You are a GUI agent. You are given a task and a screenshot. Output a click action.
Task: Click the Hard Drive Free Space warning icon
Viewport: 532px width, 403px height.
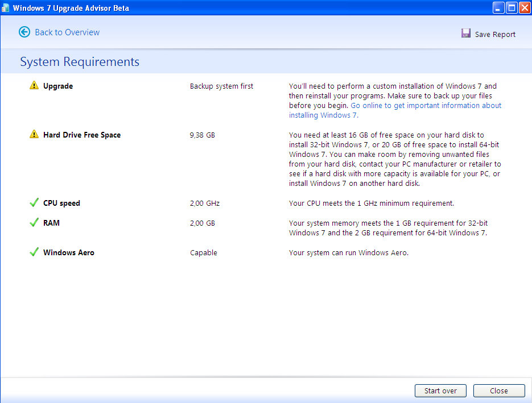click(x=34, y=134)
